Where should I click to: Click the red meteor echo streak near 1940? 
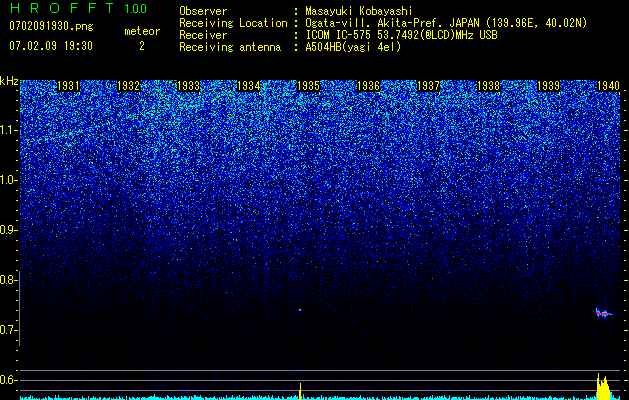(x=605, y=313)
